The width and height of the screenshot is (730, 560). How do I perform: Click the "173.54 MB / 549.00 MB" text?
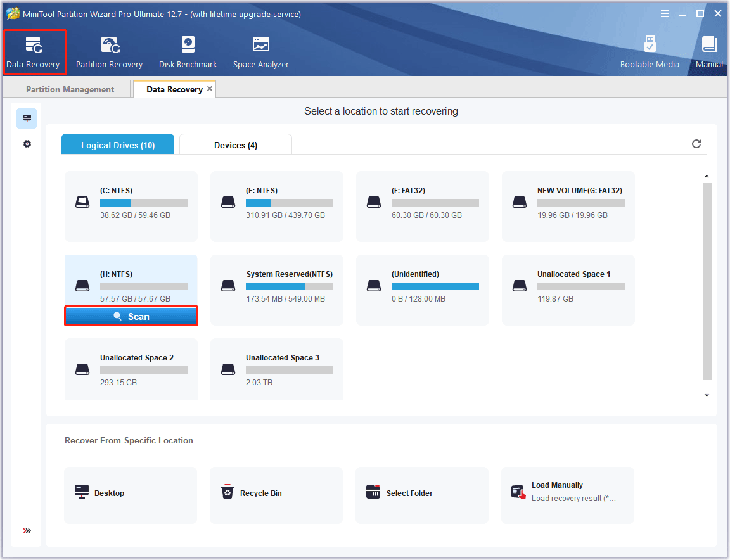(285, 299)
